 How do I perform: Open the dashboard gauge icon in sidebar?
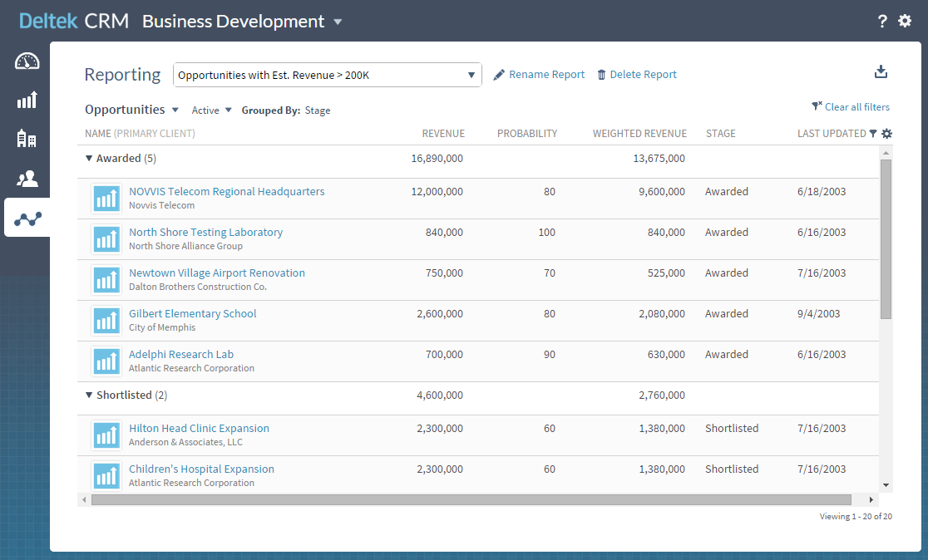pos(27,61)
